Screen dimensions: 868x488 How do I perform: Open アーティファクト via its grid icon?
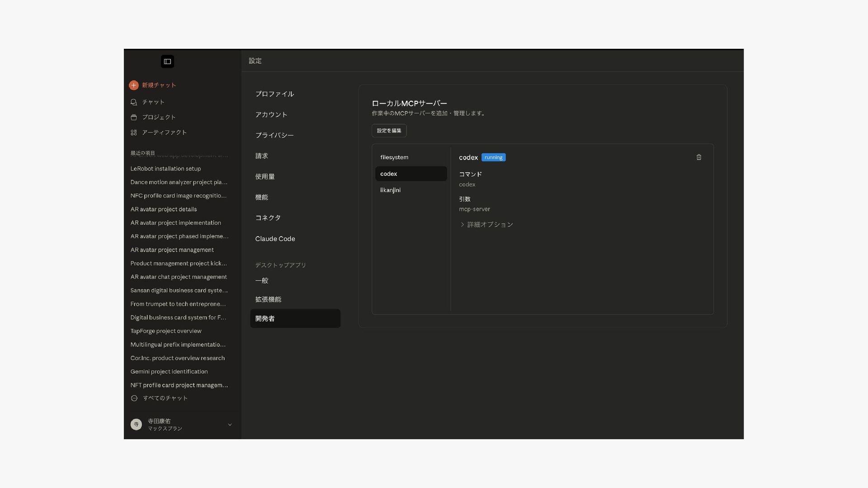pos(134,132)
